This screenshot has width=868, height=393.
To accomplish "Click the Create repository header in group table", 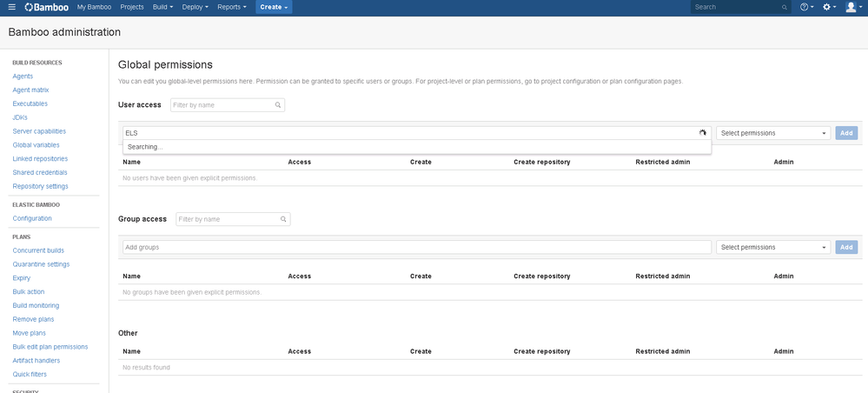I will point(542,276).
